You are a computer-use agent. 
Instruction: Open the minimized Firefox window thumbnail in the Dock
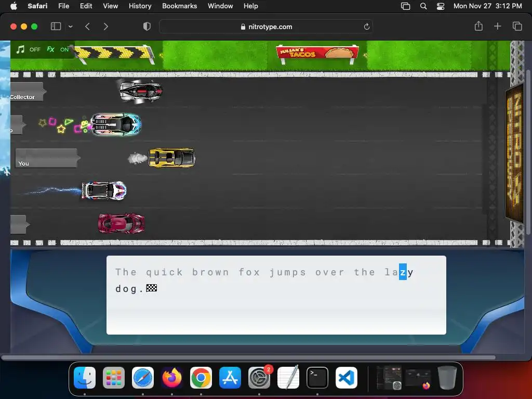click(x=418, y=379)
